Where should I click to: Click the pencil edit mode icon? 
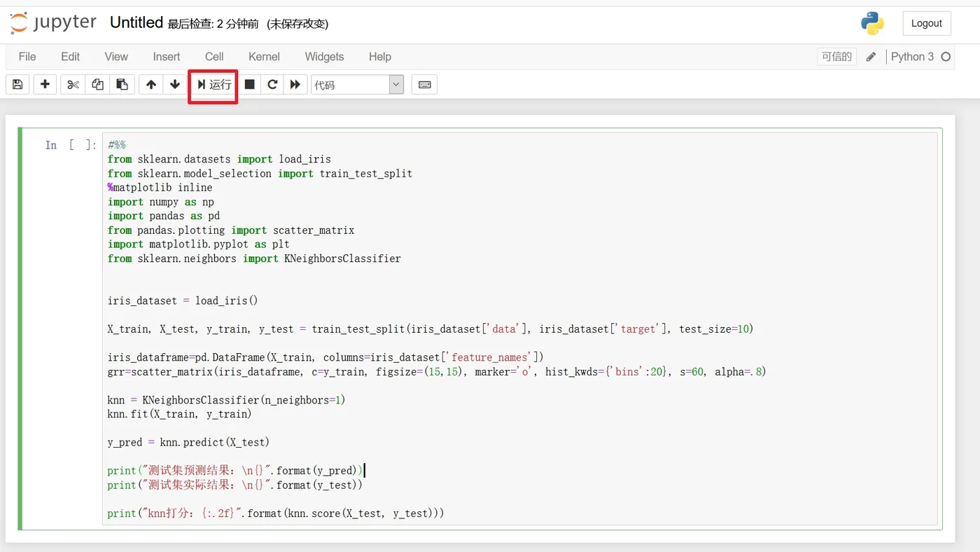[x=871, y=57]
